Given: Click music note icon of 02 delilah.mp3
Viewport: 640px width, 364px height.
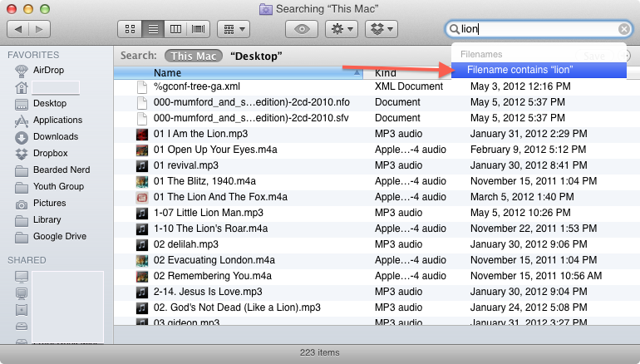Looking at the screenshot, I should pos(141,245).
